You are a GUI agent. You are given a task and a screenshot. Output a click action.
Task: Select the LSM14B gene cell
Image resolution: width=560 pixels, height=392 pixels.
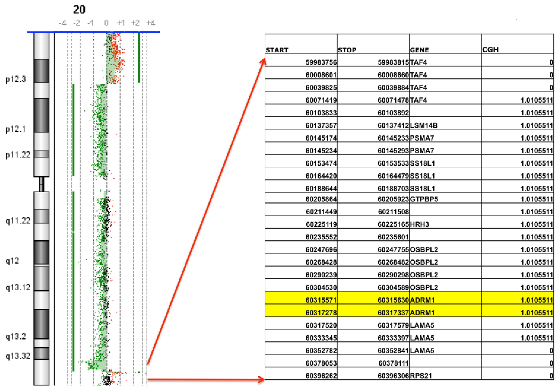pos(423,125)
